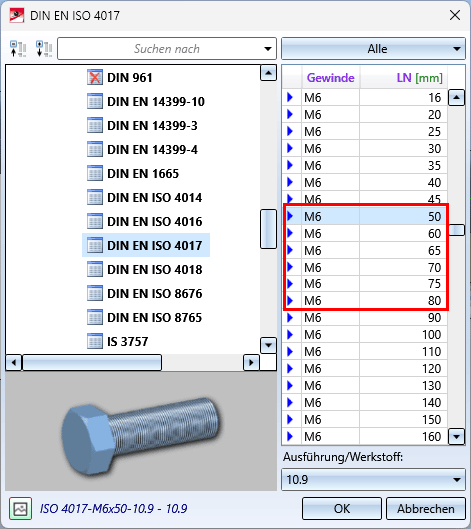Select the M6 length 70 row
471x529 pixels.
click(x=365, y=267)
